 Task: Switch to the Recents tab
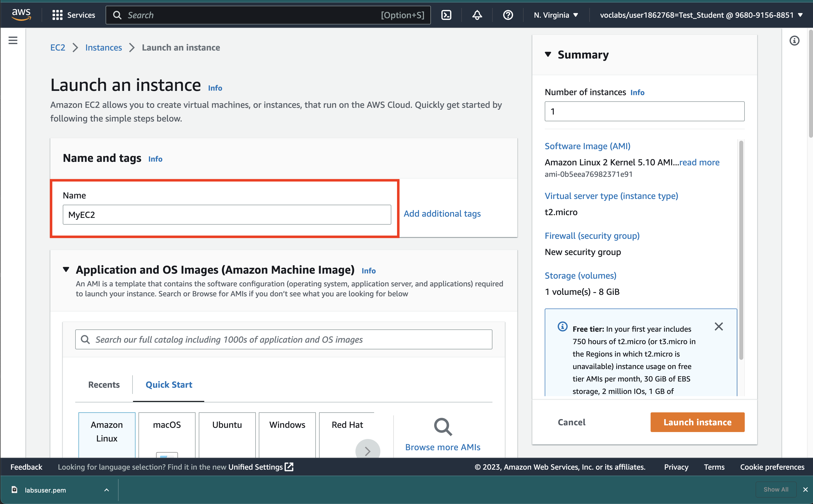[x=104, y=385]
